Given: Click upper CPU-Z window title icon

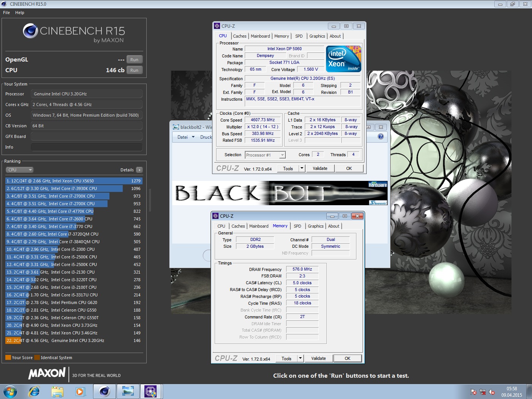Looking at the screenshot, I should tap(217, 26).
